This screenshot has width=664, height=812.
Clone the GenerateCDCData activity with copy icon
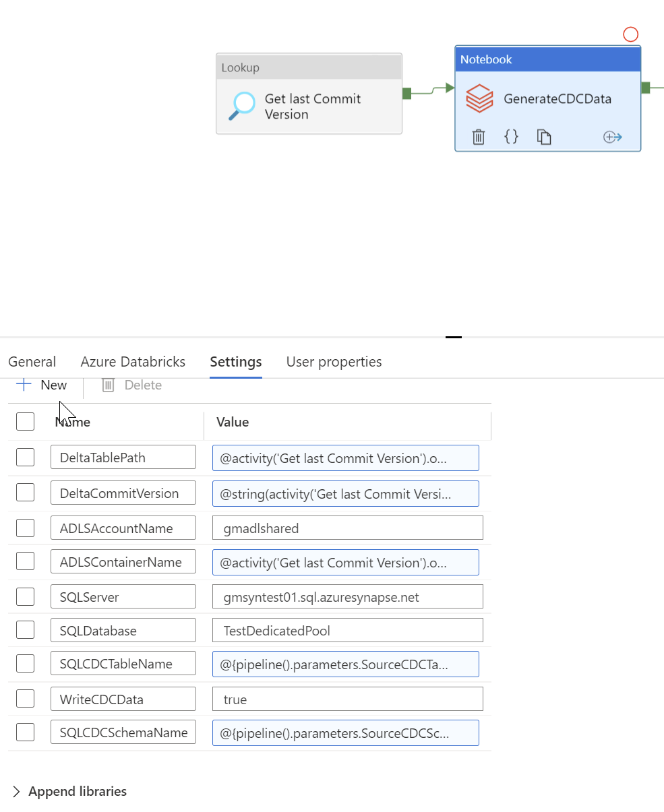(x=544, y=137)
